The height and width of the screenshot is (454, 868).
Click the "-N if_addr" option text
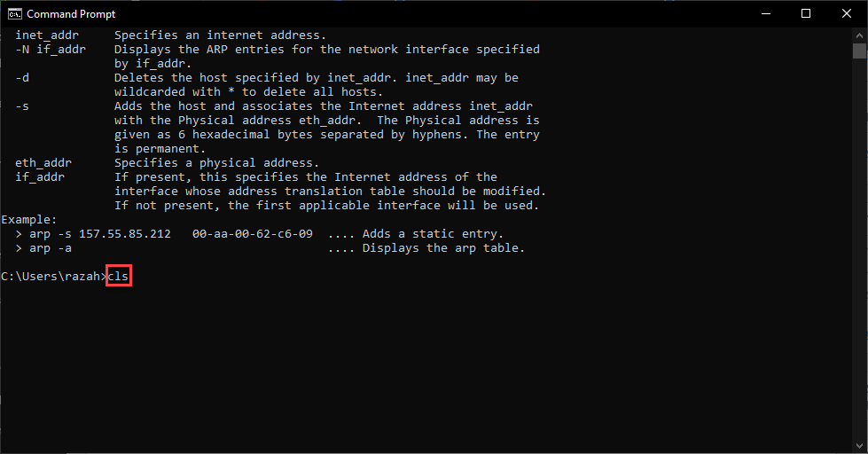(x=50, y=50)
